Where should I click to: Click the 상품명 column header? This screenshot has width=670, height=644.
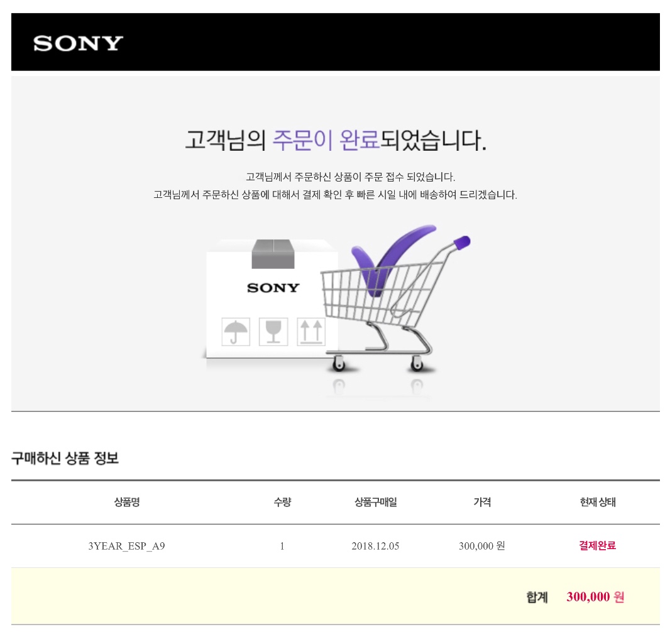tap(127, 502)
